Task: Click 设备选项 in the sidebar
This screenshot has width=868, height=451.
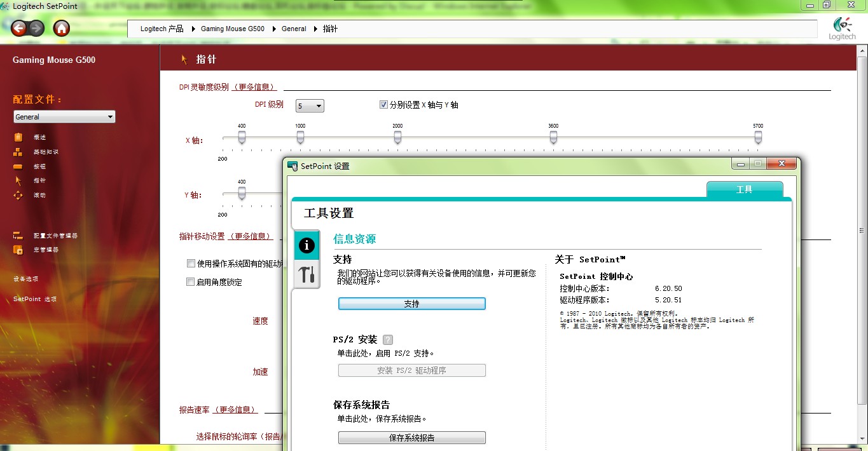Action: pyautogui.click(x=26, y=279)
